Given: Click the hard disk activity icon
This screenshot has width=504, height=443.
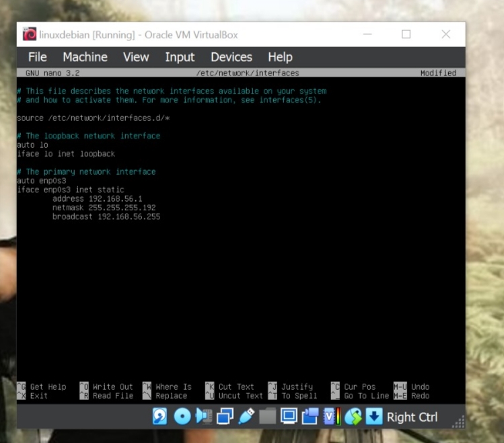Looking at the screenshot, I should pyautogui.click(x=159, y=416).
